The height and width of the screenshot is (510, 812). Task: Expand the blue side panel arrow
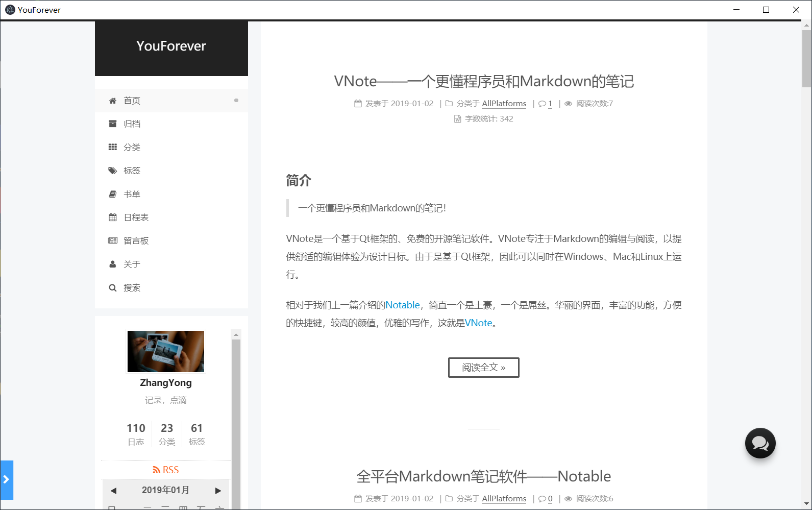7,480
